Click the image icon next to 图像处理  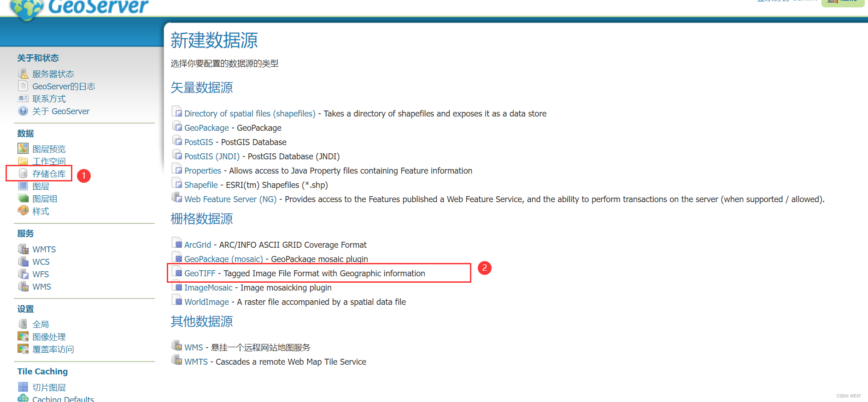(x=23, y=336)
